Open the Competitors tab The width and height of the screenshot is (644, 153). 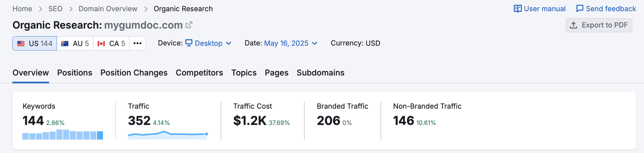199,73
